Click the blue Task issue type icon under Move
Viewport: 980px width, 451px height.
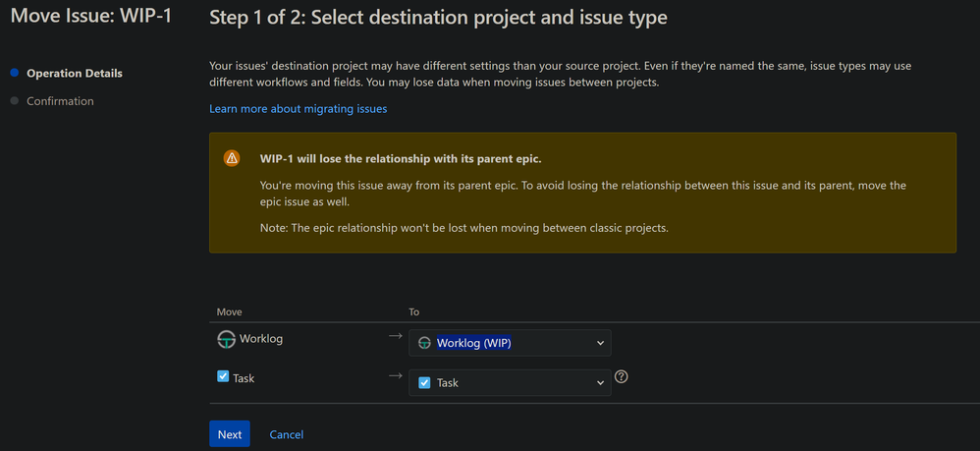(x=223, y=376)
